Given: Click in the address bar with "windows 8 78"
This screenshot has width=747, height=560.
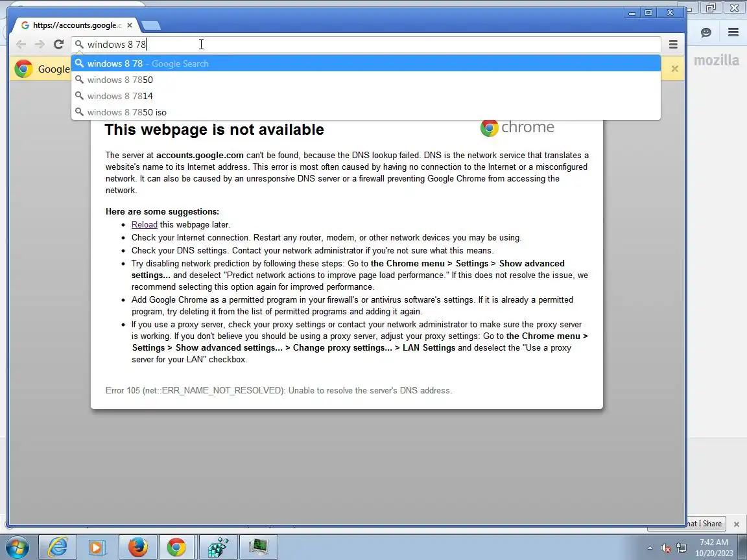Looking at the screenshot, I should tap(366, 44).
